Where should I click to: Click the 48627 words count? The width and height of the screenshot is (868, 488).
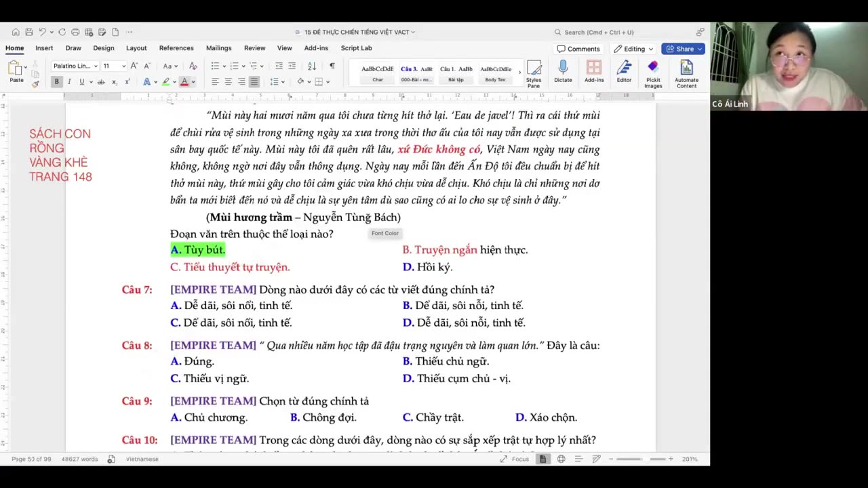79,459
